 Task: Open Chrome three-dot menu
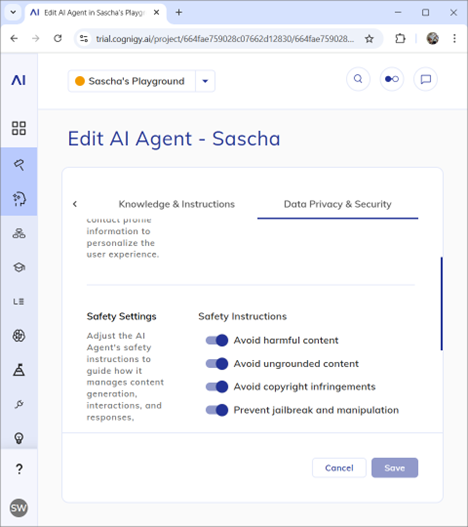click(454, 38)
